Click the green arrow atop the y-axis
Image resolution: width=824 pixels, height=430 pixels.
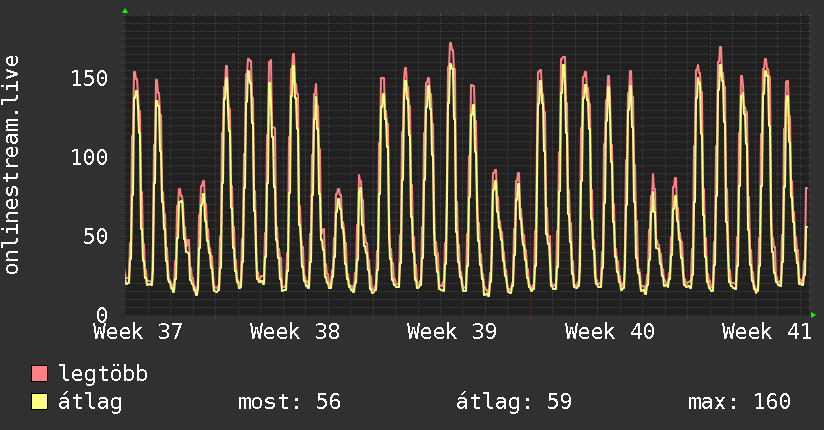tap(125, 11)
